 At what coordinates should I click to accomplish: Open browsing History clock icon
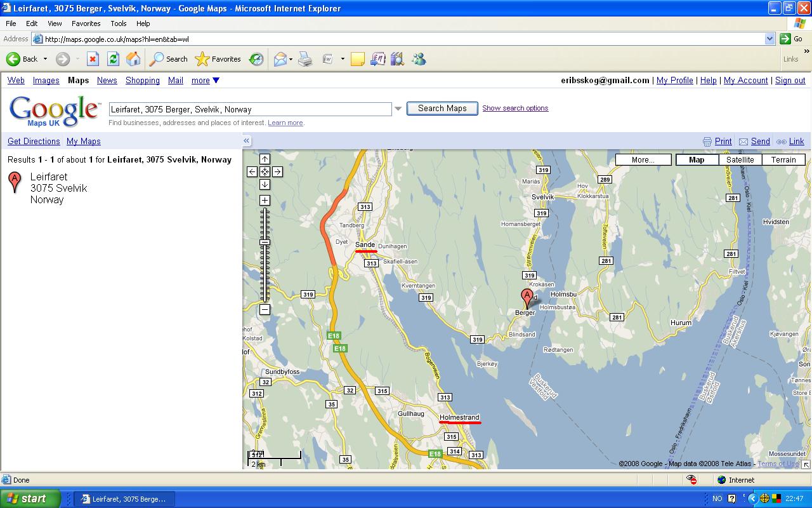pos(256,59)
